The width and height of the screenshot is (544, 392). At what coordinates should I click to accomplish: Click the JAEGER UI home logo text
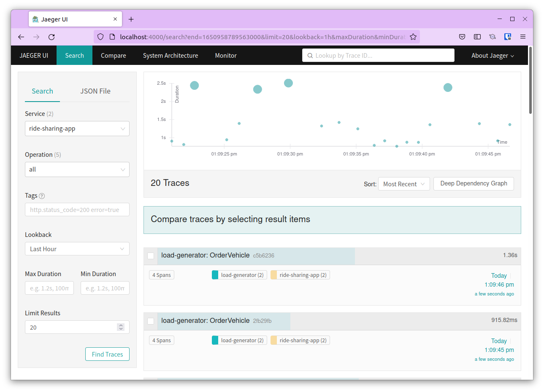pyautogui.click(x=34, y=56)
